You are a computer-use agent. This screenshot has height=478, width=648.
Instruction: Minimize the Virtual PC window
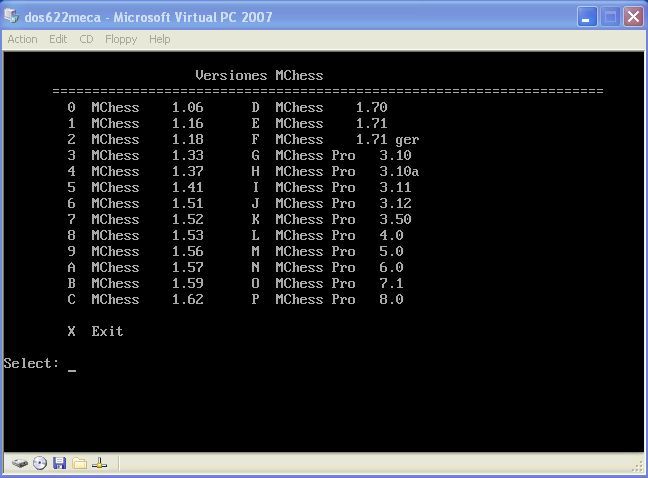coord(587,17)
